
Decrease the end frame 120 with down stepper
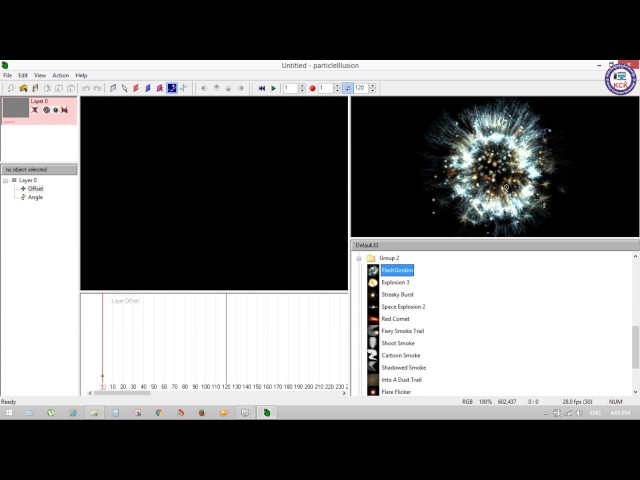[372, 90]
